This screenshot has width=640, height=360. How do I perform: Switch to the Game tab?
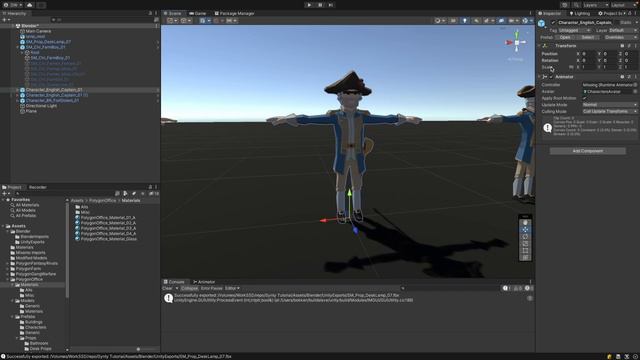coord(198,13)
